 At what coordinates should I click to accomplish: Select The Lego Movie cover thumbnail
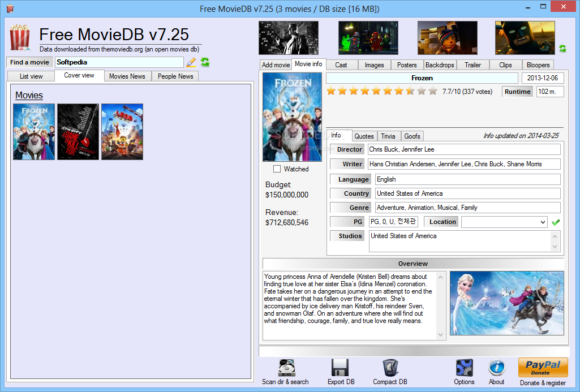pos(122,132)
